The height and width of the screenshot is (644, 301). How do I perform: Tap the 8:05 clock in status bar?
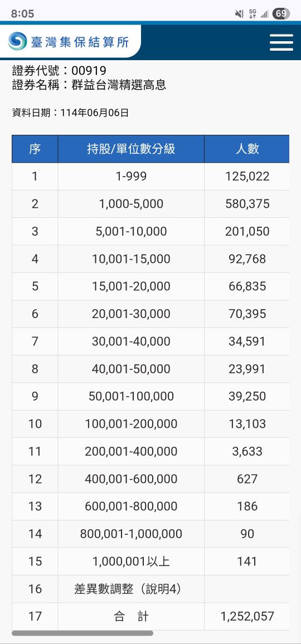[x=23, y=13]
